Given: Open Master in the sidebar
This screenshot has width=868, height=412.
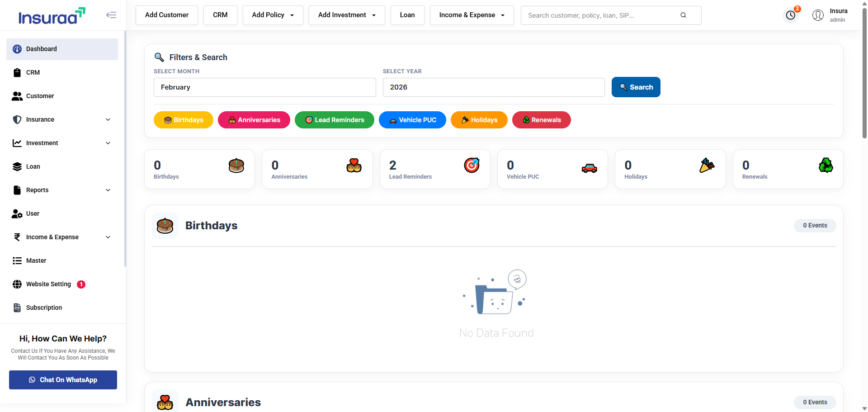Looking at the screenshot, I should [x=62, y=260].
